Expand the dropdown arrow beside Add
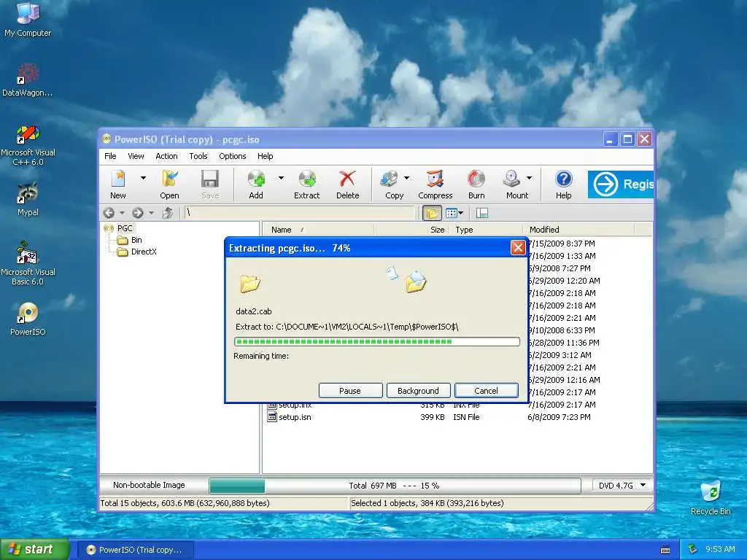The height and width of the screenshot is (560, 747). (x=281, y=178)
